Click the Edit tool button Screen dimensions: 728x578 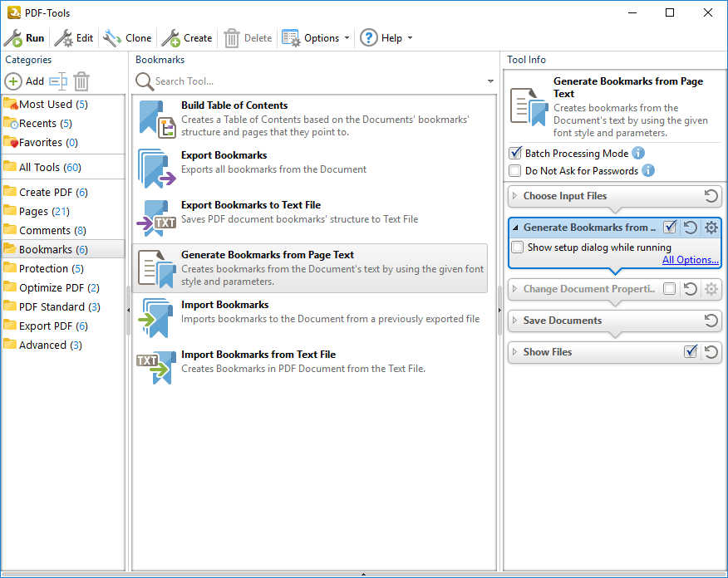point(74,38)
